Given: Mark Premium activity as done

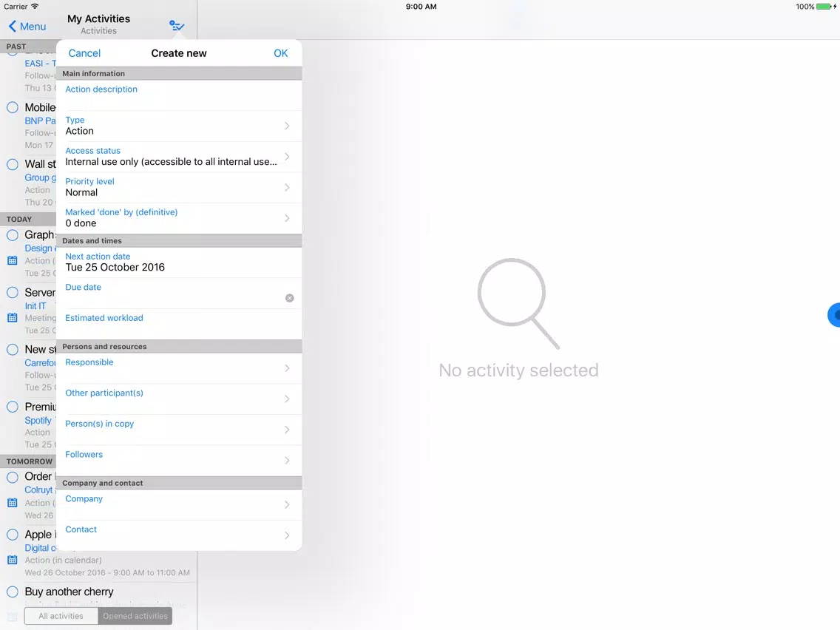Looking at the screenshot, I should point(13,407).
